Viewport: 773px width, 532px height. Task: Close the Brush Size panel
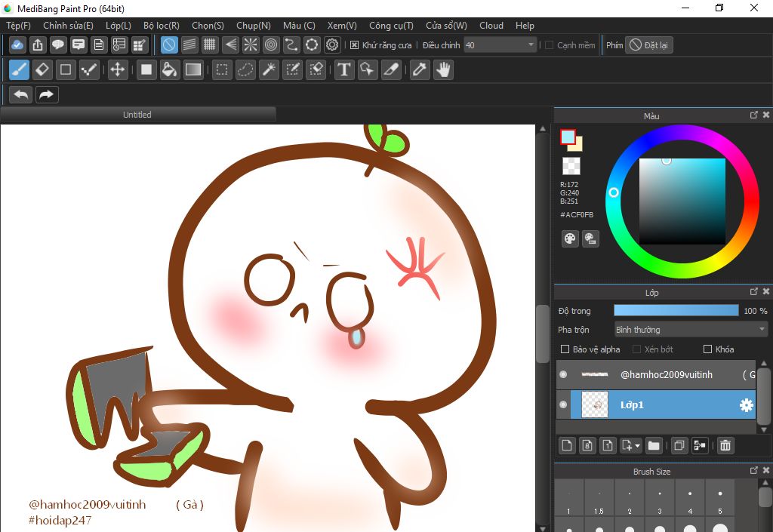click(x=766, y=470)
